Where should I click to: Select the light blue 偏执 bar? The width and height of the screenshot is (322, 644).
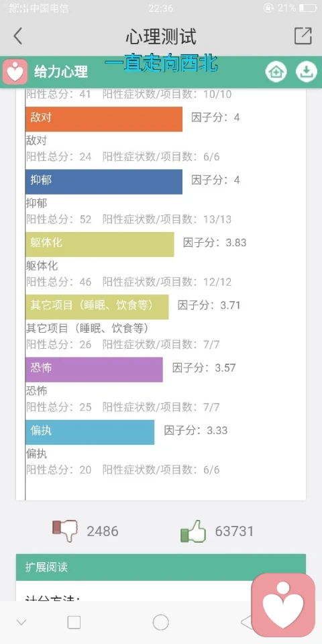point(90,432)
